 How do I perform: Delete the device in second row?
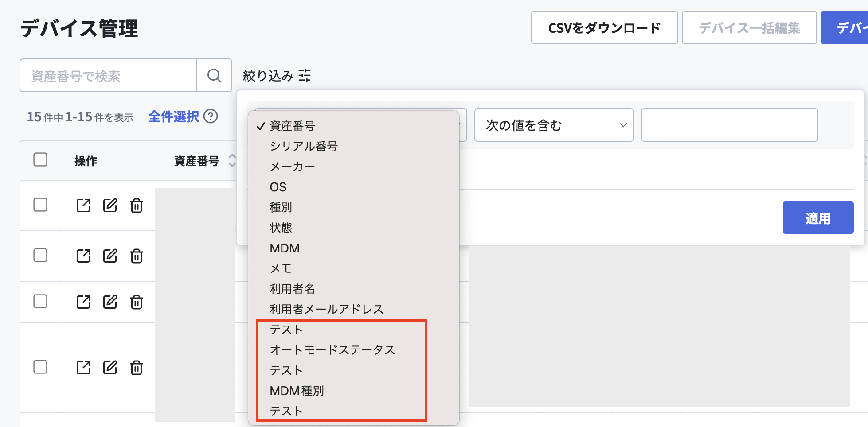137,256
